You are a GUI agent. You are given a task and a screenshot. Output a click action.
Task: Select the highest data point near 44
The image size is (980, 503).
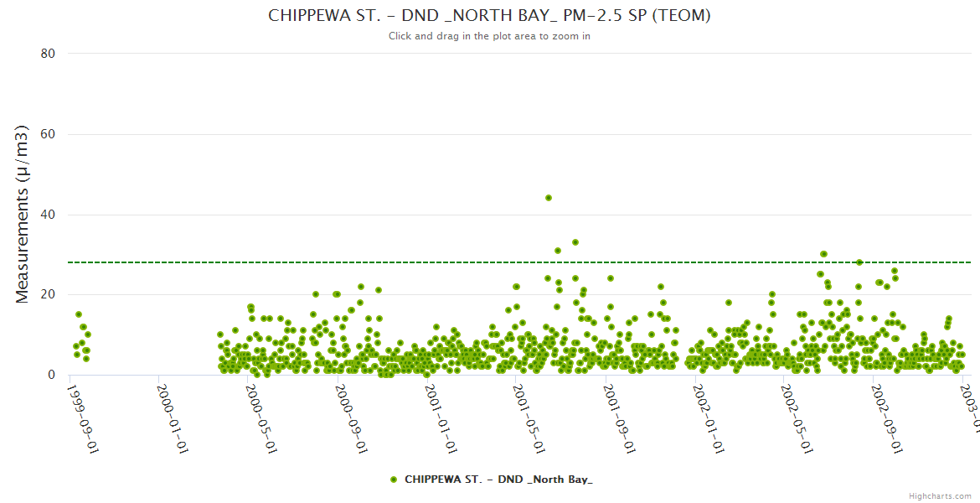pos(549,198)
